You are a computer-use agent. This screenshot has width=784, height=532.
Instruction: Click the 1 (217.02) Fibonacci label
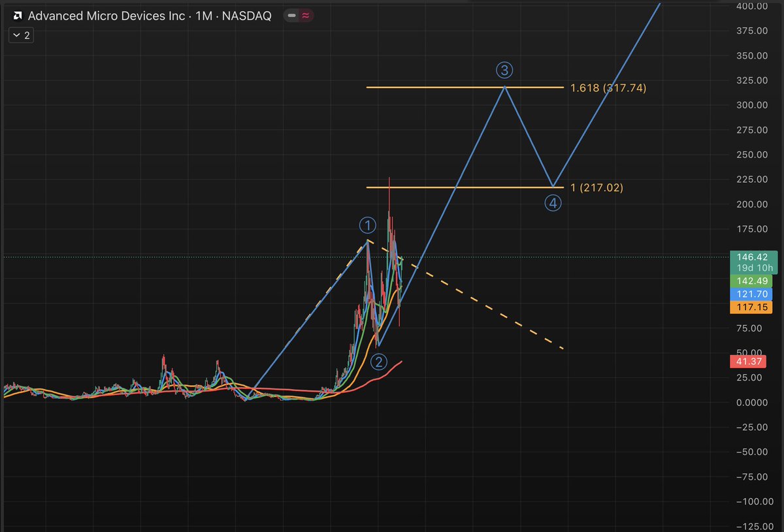[x=597, y=188]
